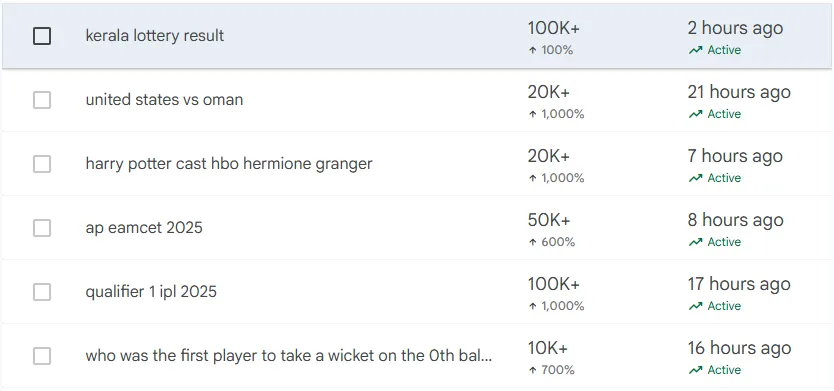Toggle checkbox beside ap eamcet 2025

pos(42,228)
